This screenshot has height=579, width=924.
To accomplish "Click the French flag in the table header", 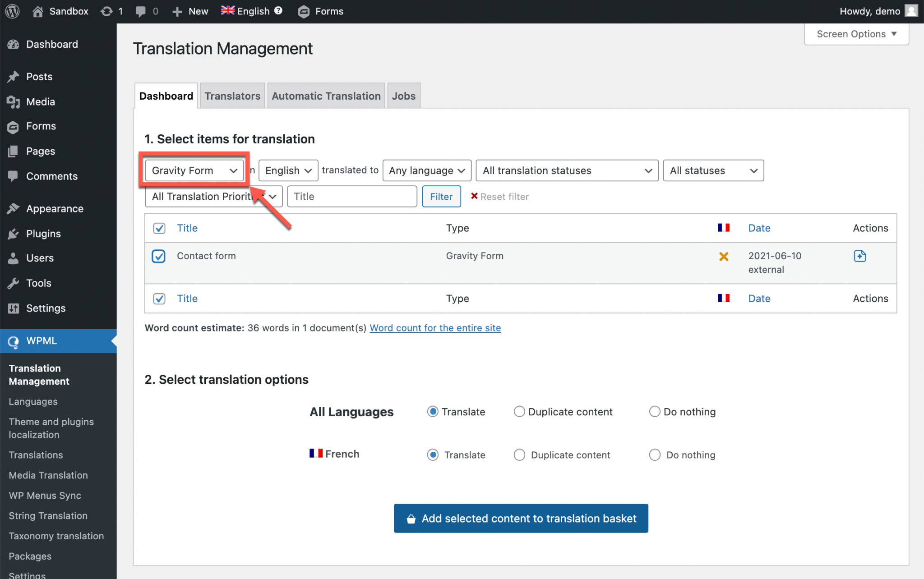I will pos(724,228).
